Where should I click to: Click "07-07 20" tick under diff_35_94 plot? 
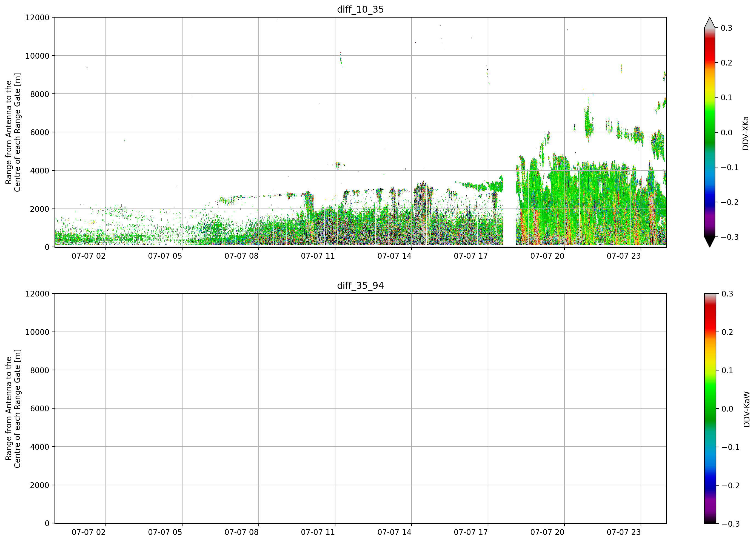click(547, 532)
